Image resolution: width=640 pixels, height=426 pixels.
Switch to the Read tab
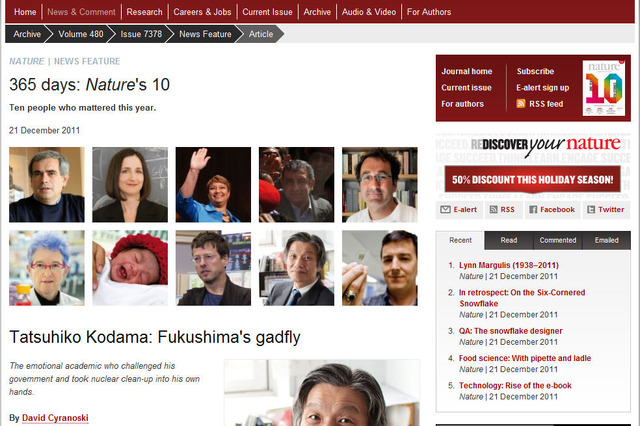click(x=509, y=240)
